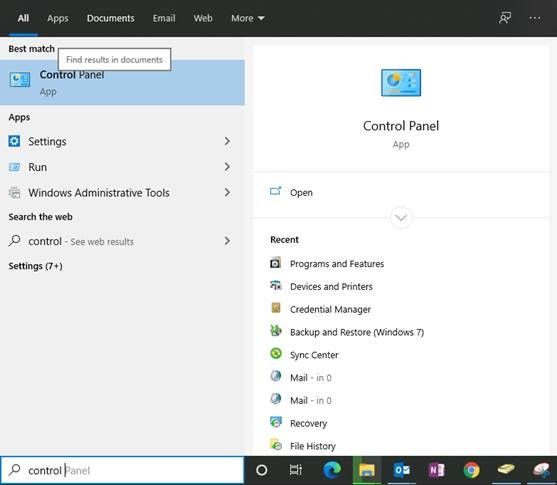The image size is (557, 485).
Task: Click in the search box with control text
Action: click(x=122, y=470)
